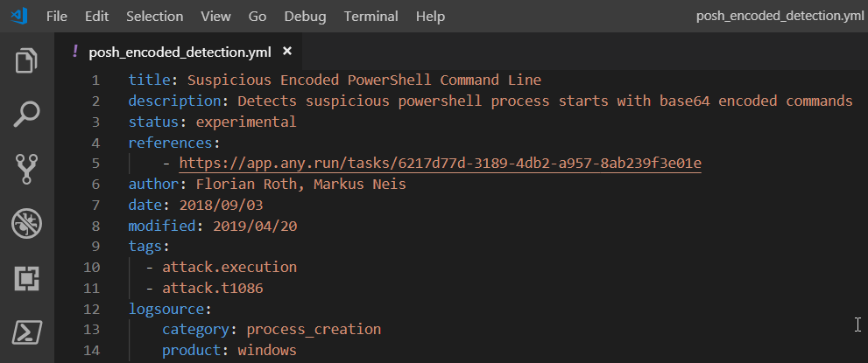Open the Debug bug icon in sidebar
This screenshot has height=363, width=868.
click(26, 224)
